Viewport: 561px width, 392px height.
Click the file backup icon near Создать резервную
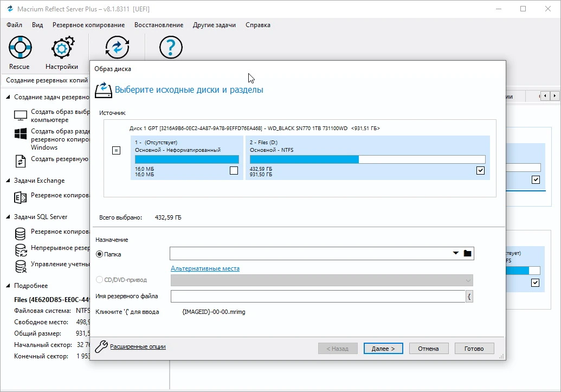[x=21, y=161]
